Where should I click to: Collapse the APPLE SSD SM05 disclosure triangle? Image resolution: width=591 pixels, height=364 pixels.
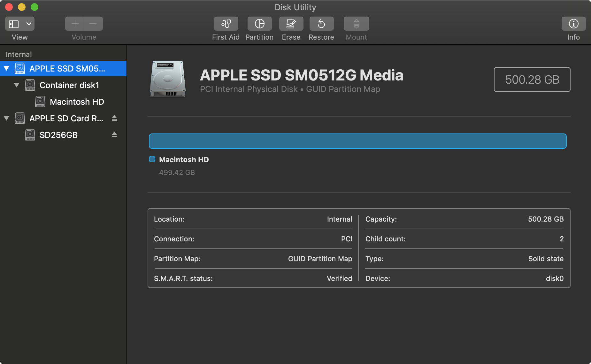click(x=6, y=68)
